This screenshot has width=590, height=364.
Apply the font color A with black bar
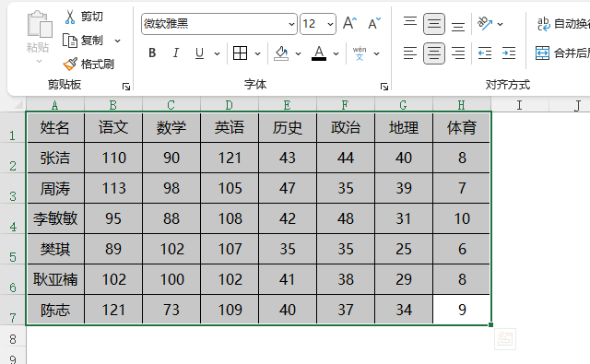(319, 53)
